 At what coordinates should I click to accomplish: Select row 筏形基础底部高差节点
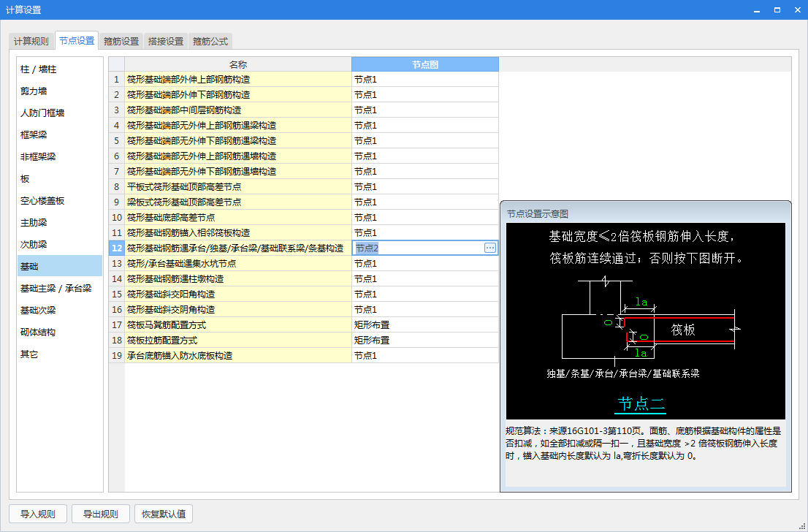click(238, 218)
